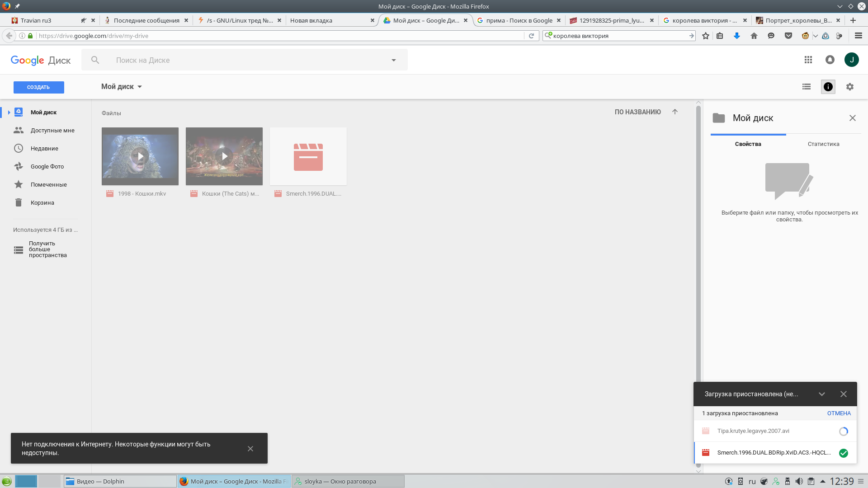The height and width of the screenshot is (488, 868).
Task: Expand the Мой диск folder tree
Action: pos(9,112)
